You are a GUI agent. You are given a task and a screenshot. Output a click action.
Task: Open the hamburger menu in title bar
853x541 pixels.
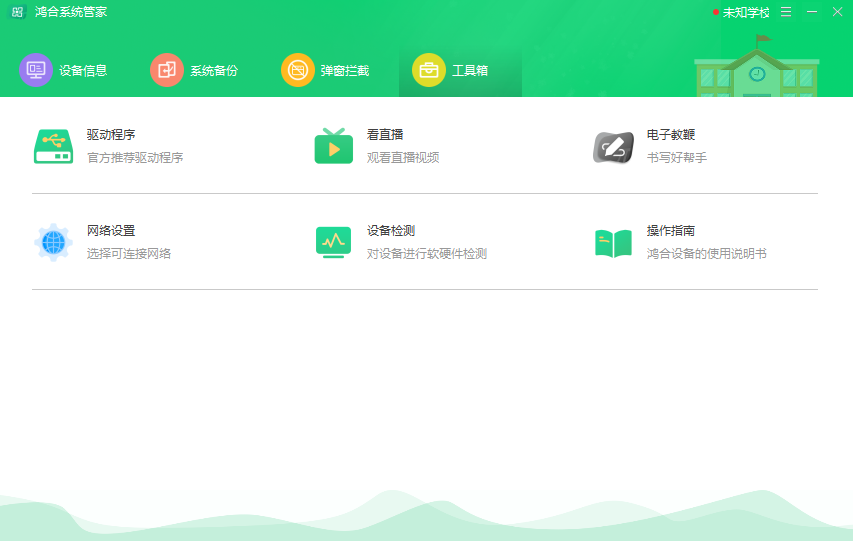coord(786,12)
